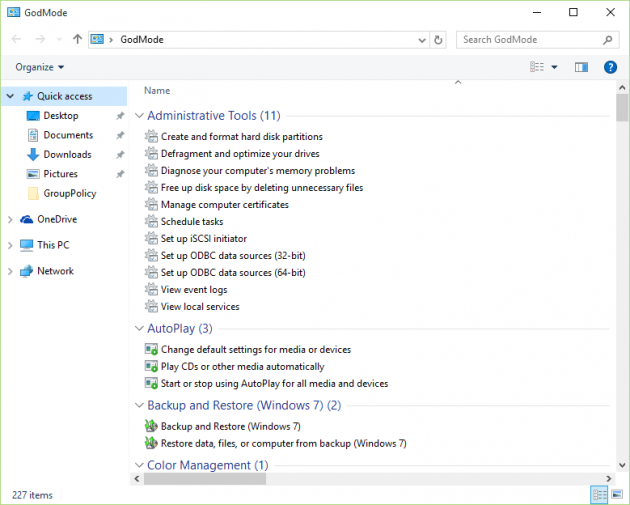Switch to large thumbnails view in status bar
Image resolution: width=630 pixels, height=505 pixels.
[x=618, y=495]
